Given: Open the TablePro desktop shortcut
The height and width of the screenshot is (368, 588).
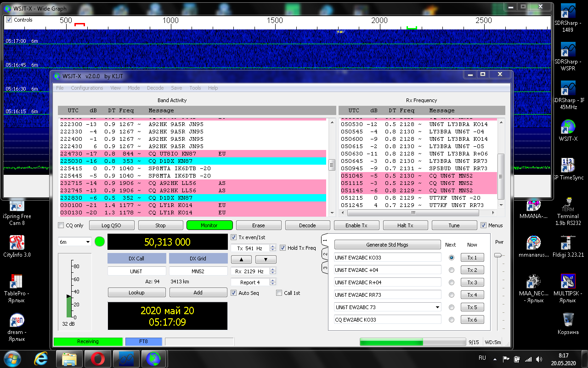Looking at the screenshot, I should 17,282.
